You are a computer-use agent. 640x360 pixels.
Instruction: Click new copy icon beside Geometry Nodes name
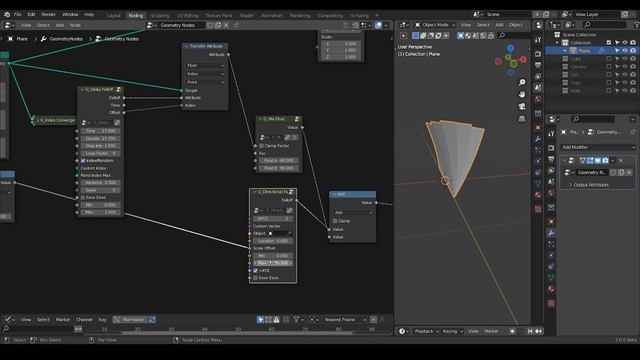tap(218, 25)
